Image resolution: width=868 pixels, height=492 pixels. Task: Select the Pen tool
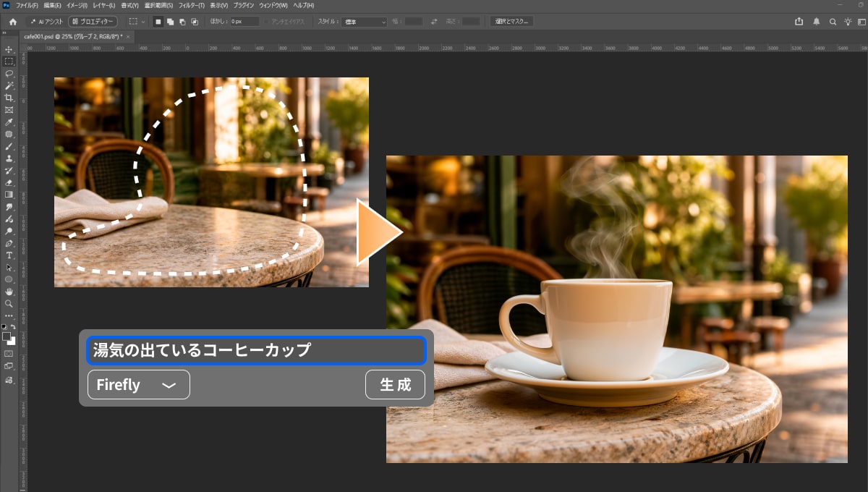tap(9, 243)
